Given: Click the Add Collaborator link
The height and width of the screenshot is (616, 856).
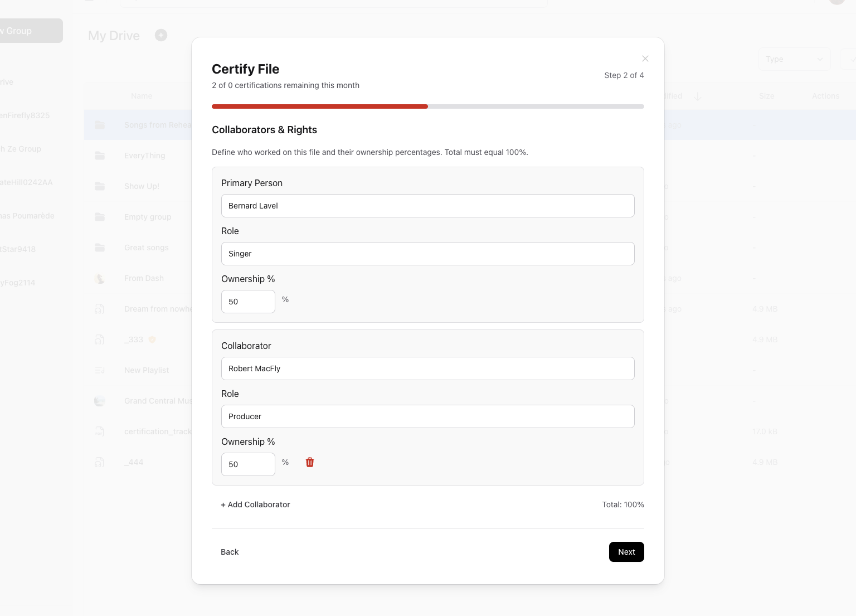Looking at the screenshot, I should pyautogui.click(x=255, y=505).
